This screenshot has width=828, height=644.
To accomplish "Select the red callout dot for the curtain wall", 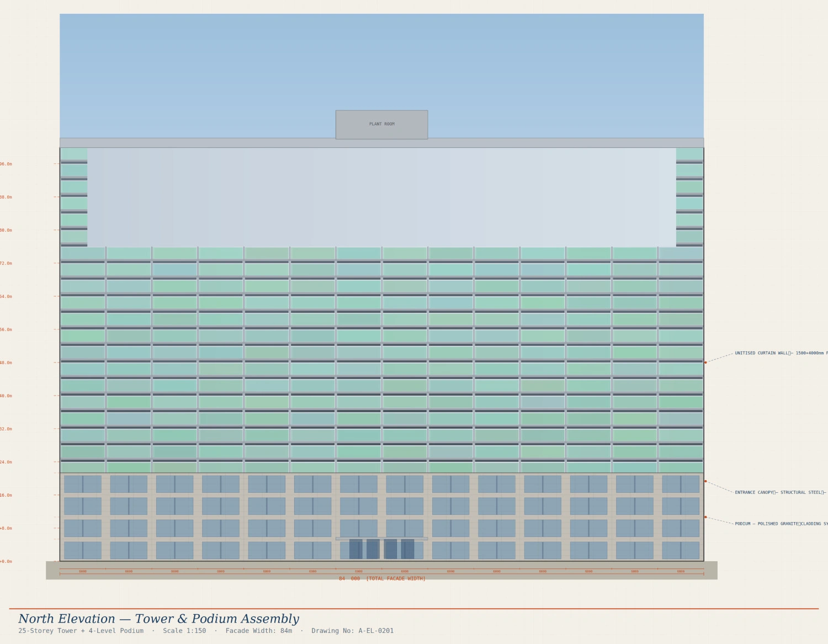I will tap(705, 361).
